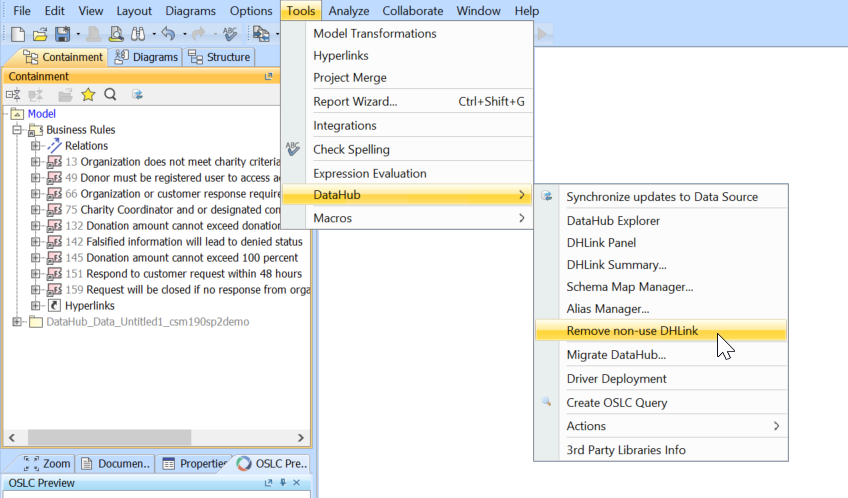Select requirement 145 Donation amount item
The height and width of the screenshot is (498, 848).
click(x=180, y=258)
